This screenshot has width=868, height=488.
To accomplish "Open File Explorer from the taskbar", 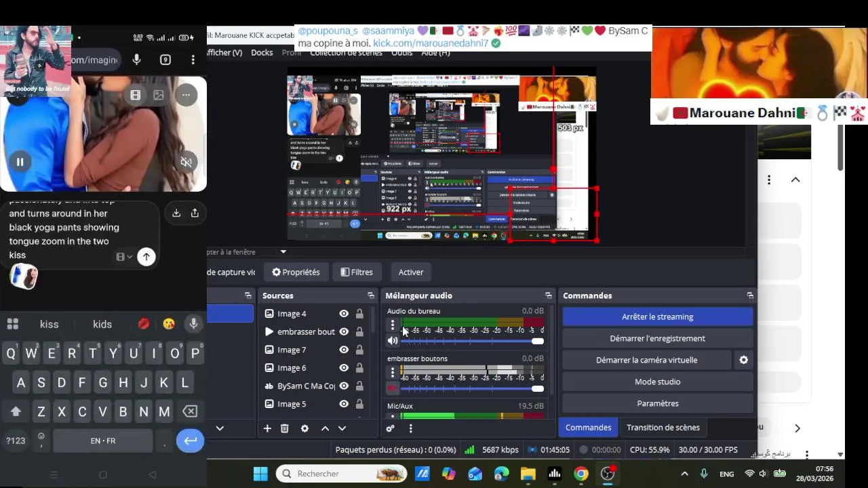I will tap(528, 474).
